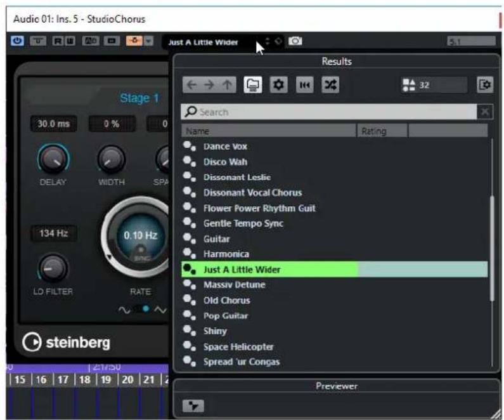
Task: Click the WIDTH knob
Action: click(x=111, y=160)
